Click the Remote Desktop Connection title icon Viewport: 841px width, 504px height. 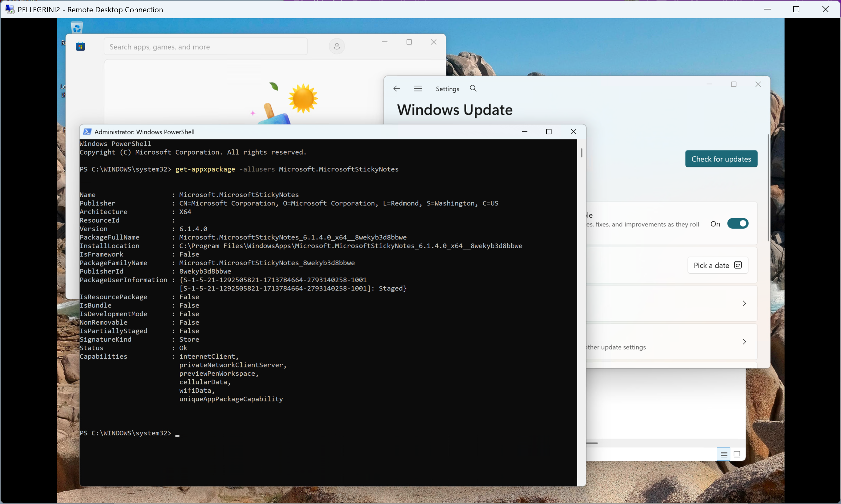coord(10,9)
